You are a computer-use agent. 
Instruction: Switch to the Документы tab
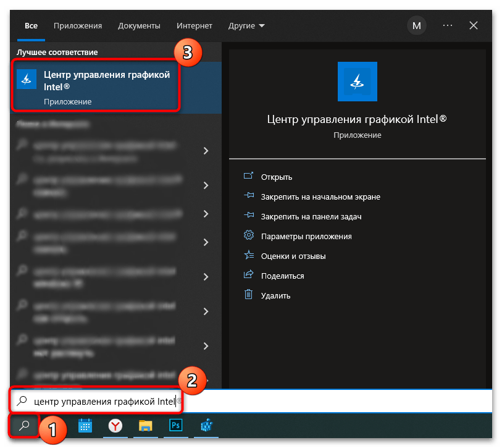tap(139, 25)
